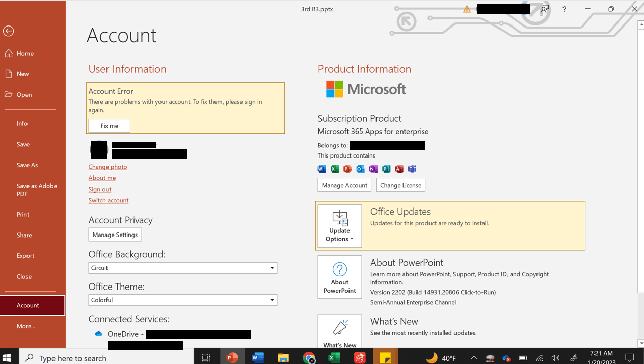Viewport: 644px width, 364px height.
Task: Click the Help question mark icon
Action: 564,9
